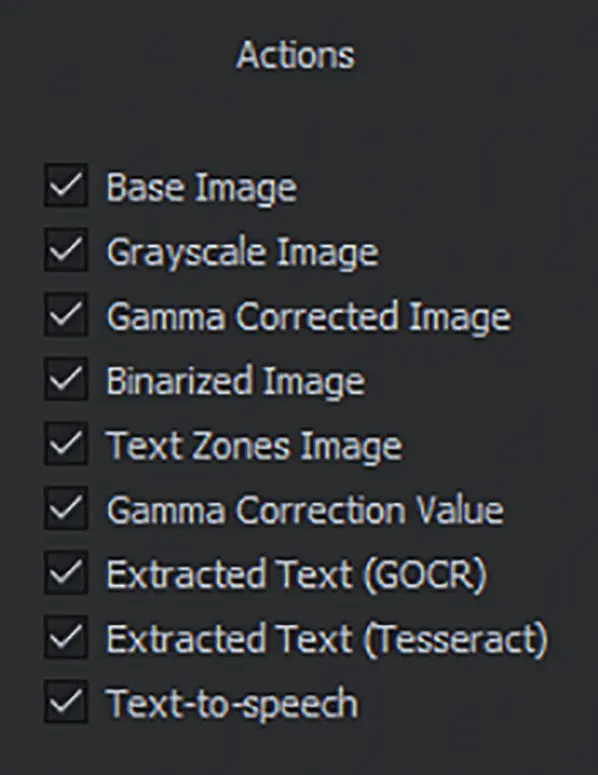The image size is (598, 775).
Task: Deselect the Gamma Correction Value checkbox
Action: coord(66,508)
